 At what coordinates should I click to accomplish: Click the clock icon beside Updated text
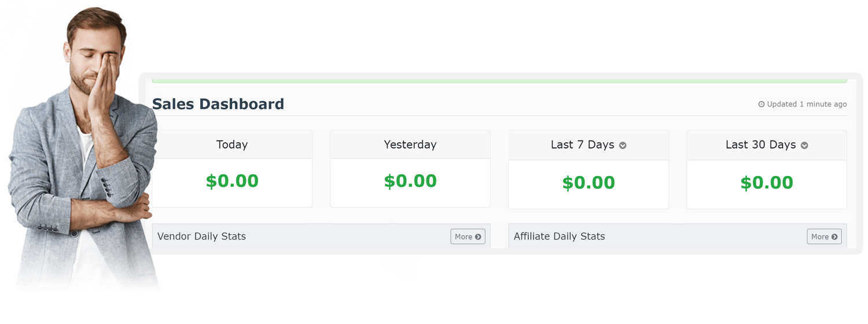click(x=762, y=105)
